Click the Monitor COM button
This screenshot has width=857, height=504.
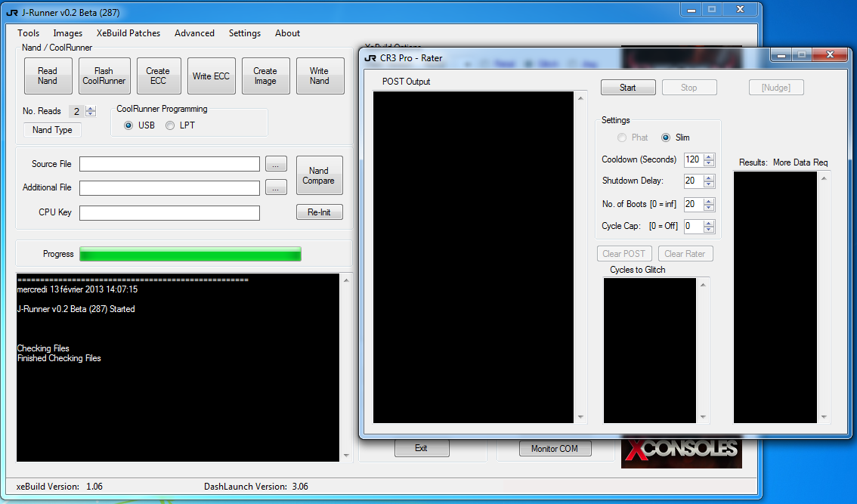555,449
